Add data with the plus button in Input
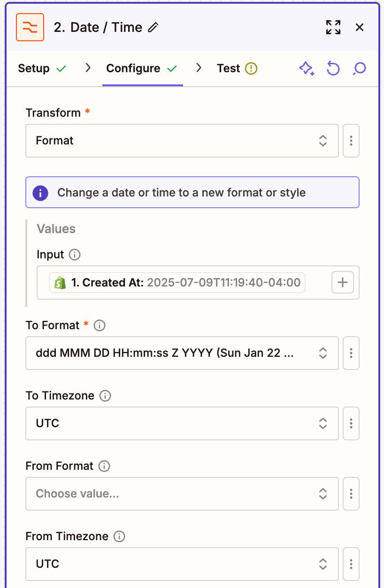This screenshot has height=588, width=384. 343,282
